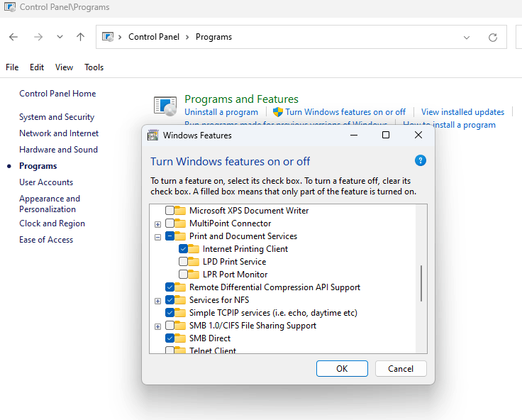
Task: Open Ease of Access category
Action: tap(46, 240)
